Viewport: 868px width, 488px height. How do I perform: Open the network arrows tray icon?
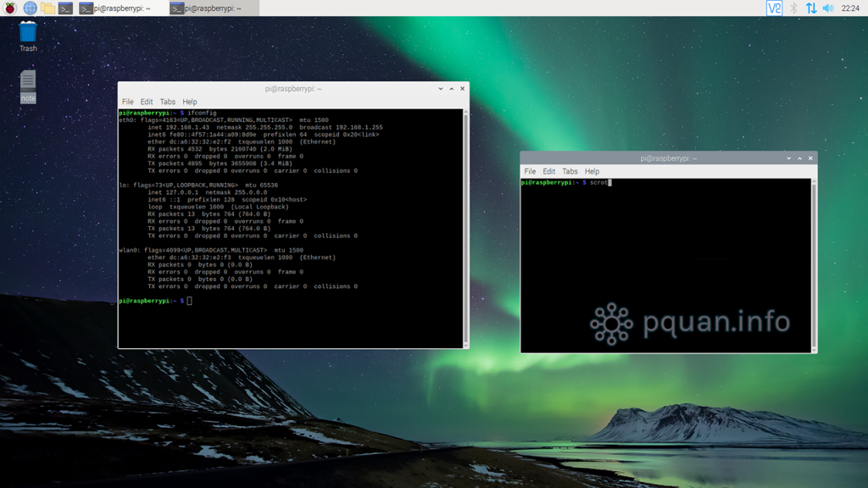(811, 8)
